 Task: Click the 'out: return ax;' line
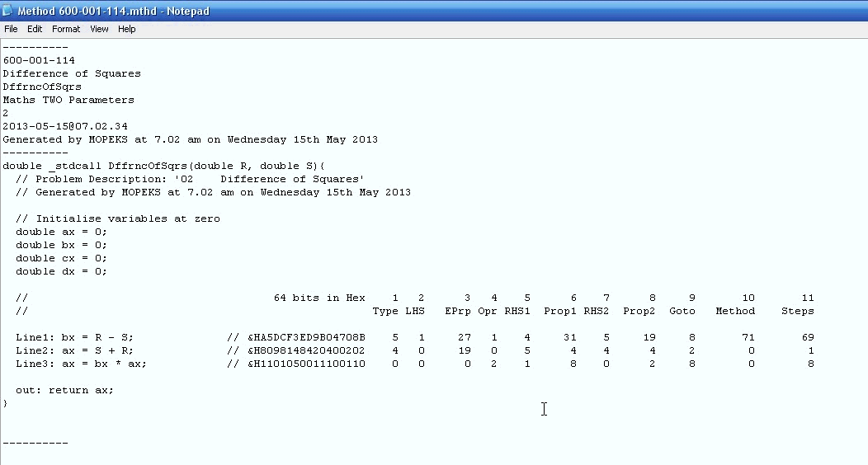[64, 390]
